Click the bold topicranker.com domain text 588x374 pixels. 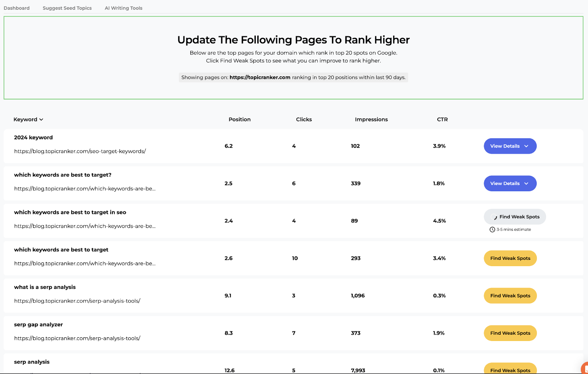pos(260,77)
